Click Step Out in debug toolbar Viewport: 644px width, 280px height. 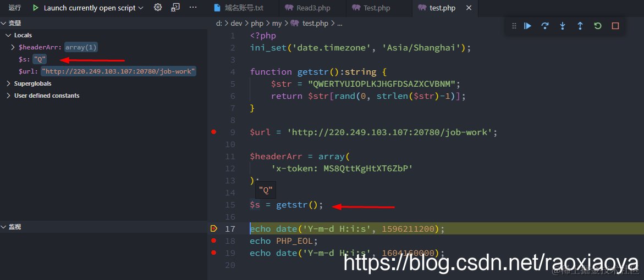580,26
